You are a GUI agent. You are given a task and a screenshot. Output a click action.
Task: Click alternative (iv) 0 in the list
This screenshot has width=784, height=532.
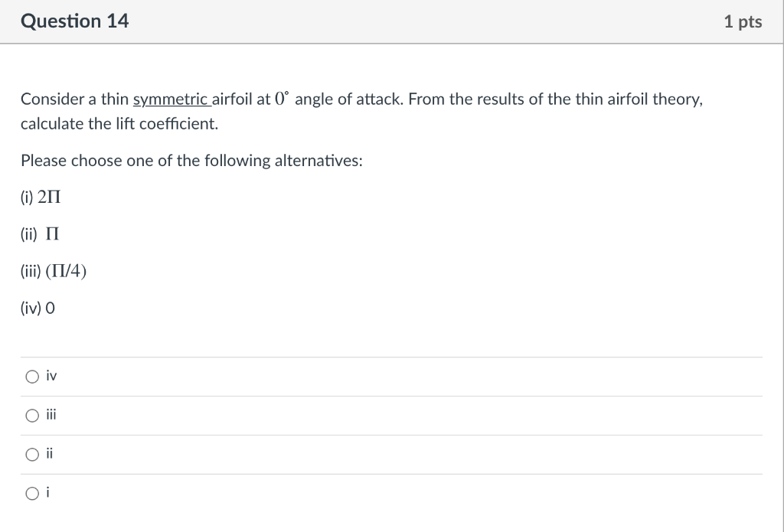coord(38,308)
